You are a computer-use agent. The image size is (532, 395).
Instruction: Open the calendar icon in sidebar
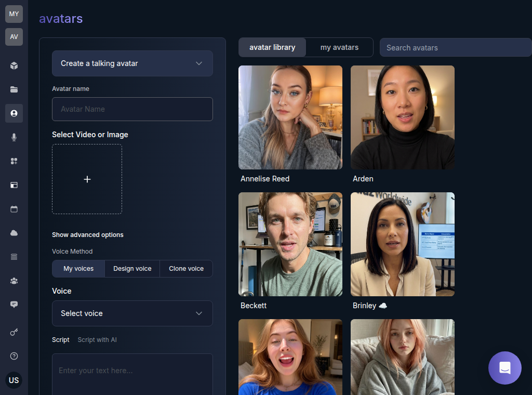point(14,209)
